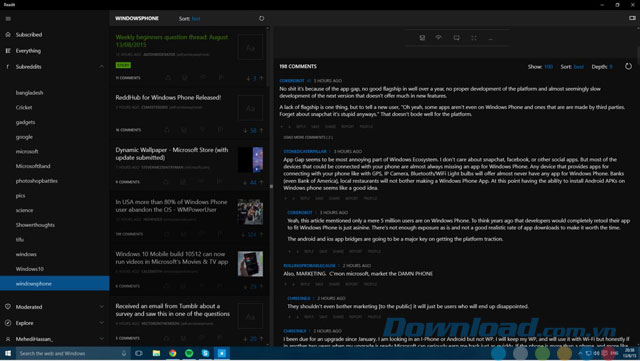640x361 pixels.
Task: Downvote the ReddHub post
Action: [245, 130]
